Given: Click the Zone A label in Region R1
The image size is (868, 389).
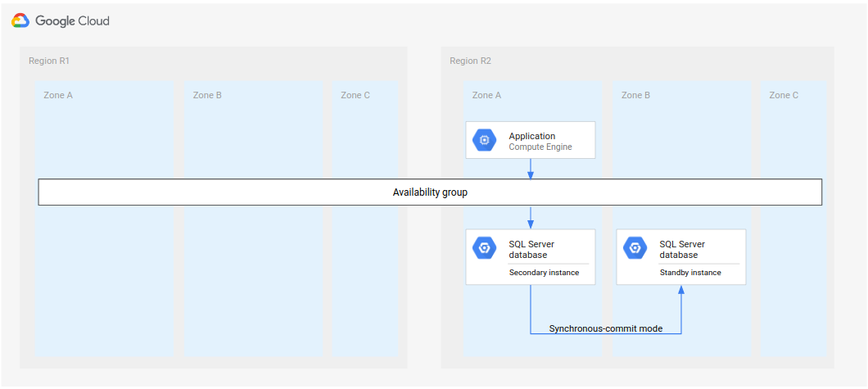Looking at the screenshot, I should point(58,95).
